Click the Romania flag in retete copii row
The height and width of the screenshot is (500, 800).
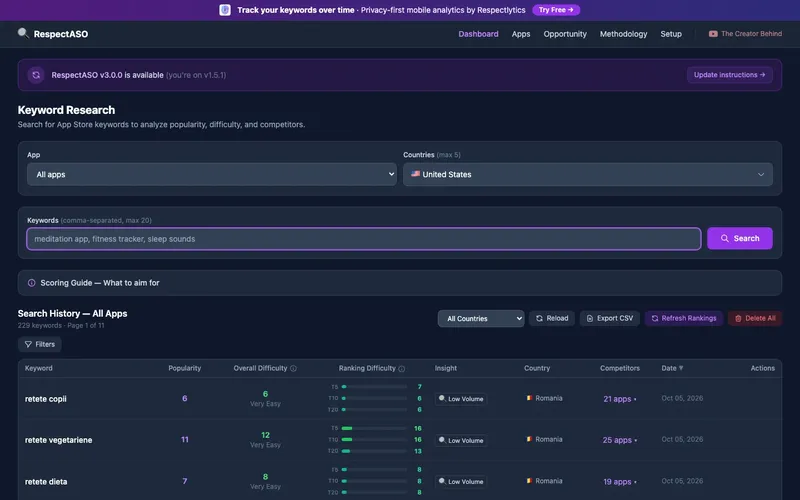(529, 398)
